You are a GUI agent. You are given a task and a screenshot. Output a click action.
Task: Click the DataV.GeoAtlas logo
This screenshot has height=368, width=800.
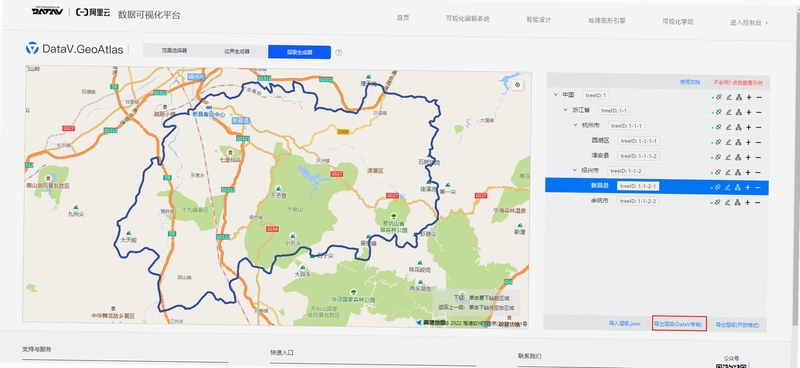click(x=75, y=49)
